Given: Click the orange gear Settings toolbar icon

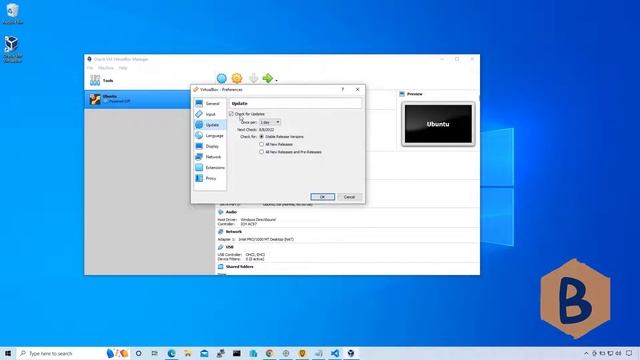Looking at the screenshot, I should 237,78.
